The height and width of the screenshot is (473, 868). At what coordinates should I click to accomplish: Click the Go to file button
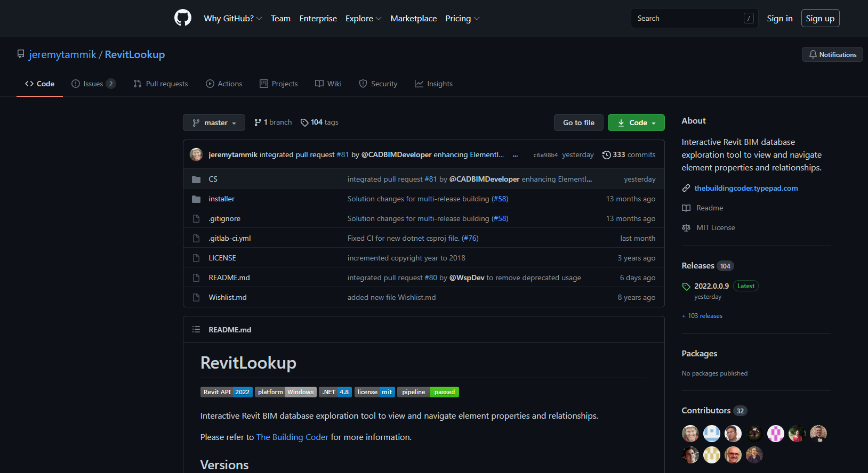point(578,123)
